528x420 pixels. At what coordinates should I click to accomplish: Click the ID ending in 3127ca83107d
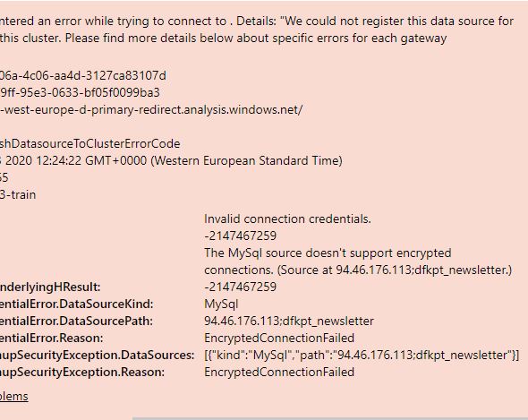click(83, 75)
